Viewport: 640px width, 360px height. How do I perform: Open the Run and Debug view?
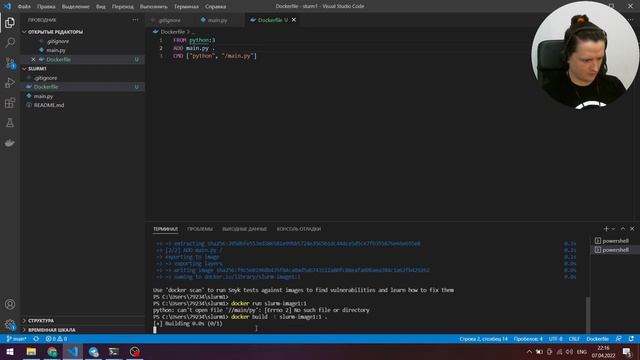10,83
